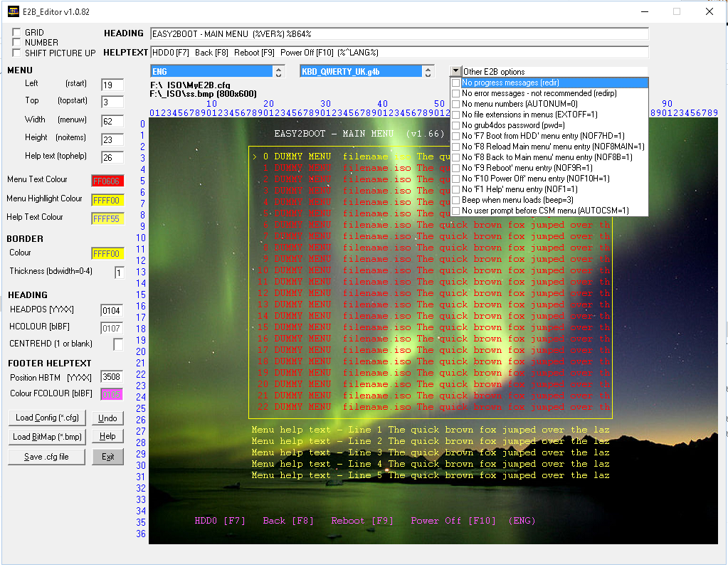Viewport: 728px width, 567px height.
Task: Minimize the E2B_Editor window
Action: click(x=645, y=11)
